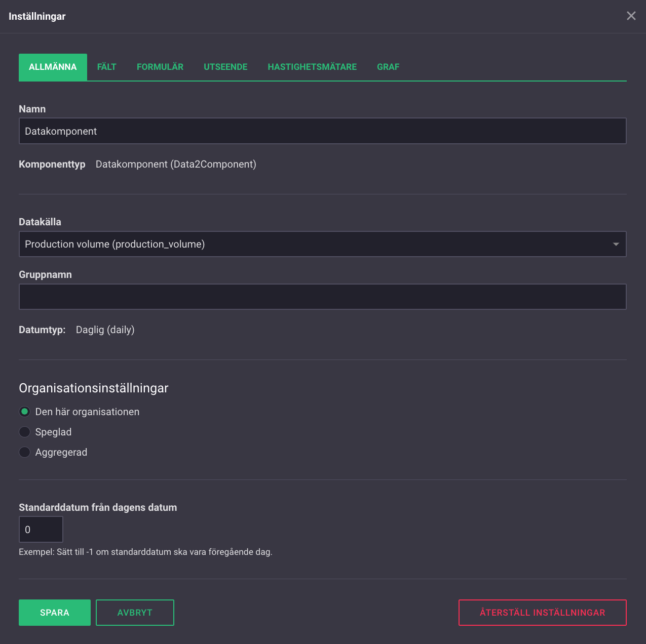Click the Namn text field

[322, 131]
